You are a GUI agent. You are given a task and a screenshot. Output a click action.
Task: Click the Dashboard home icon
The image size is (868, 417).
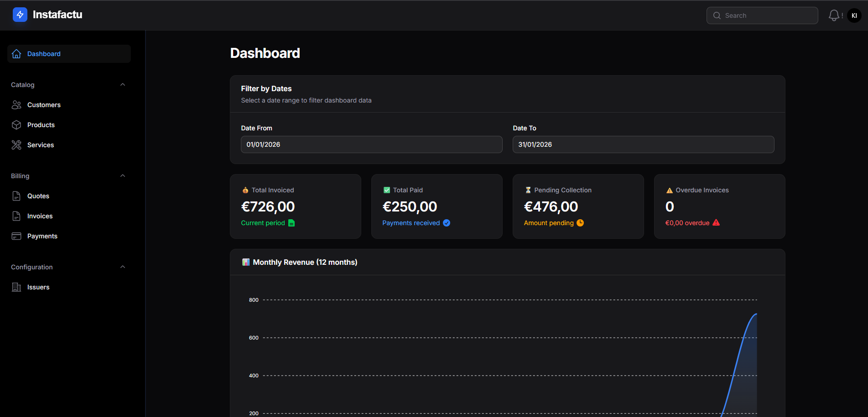coord(16,54)
